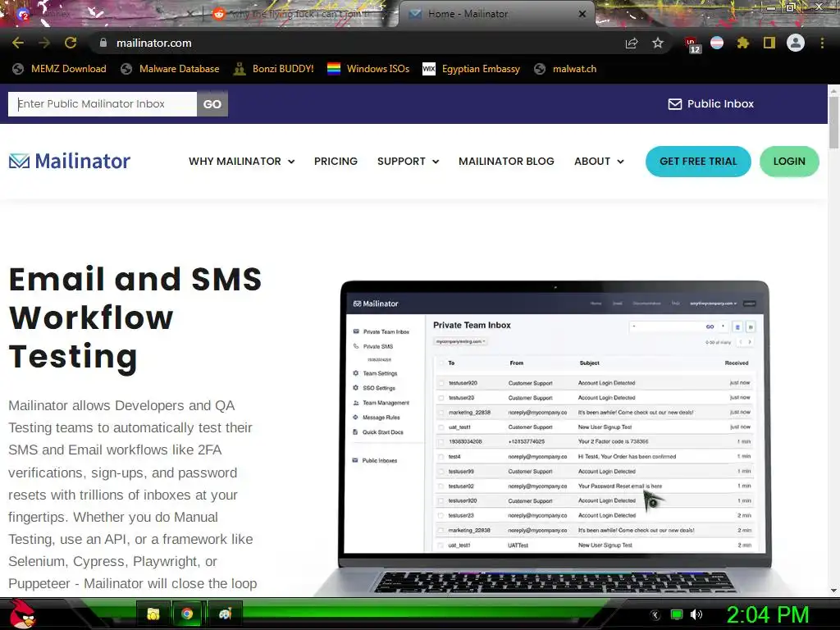Image resolution: width=840 pixels, height=630 pixels.
Task: Show hidden tray icons arrow
Action: (x=655, y=615)
